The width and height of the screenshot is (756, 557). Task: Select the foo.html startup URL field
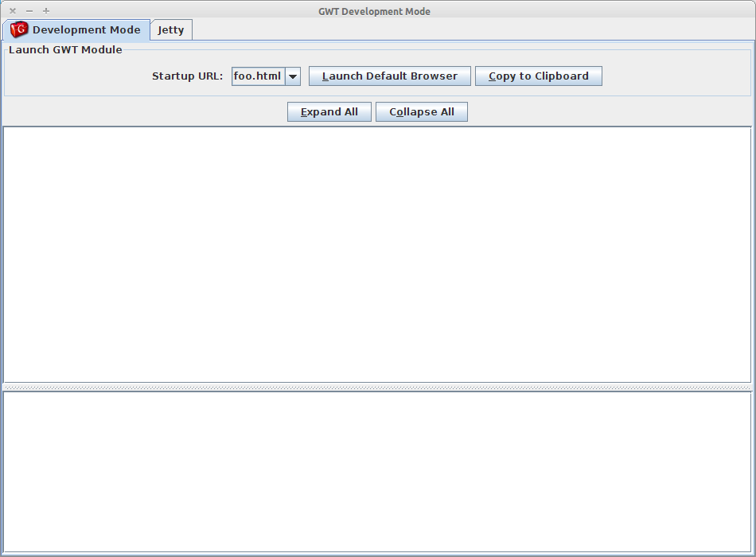(x=257, y=76)
